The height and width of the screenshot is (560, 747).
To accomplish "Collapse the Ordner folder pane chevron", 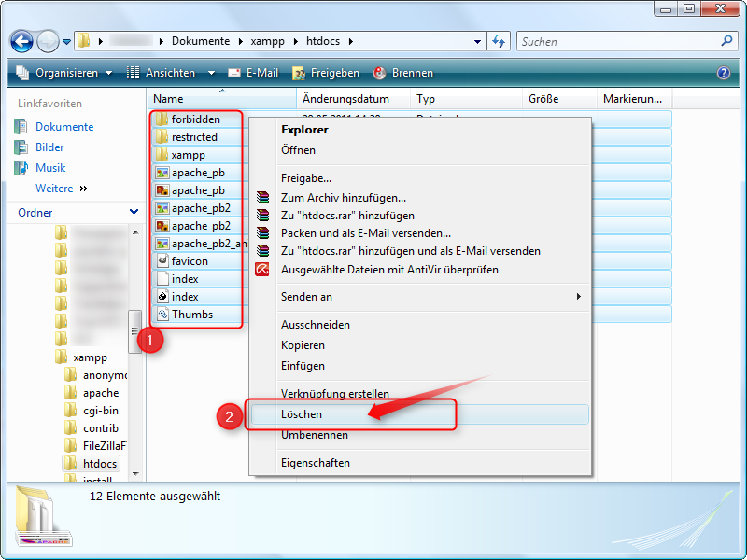I will [134, 212].
